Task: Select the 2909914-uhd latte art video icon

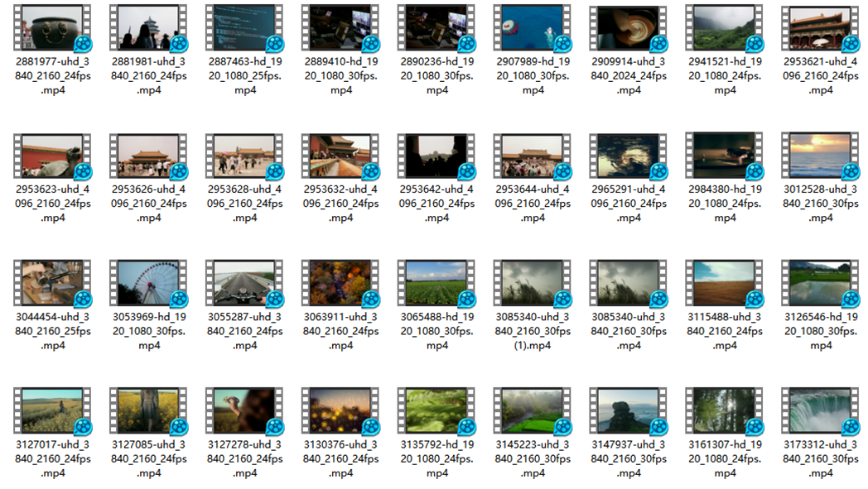Action: 629,27
